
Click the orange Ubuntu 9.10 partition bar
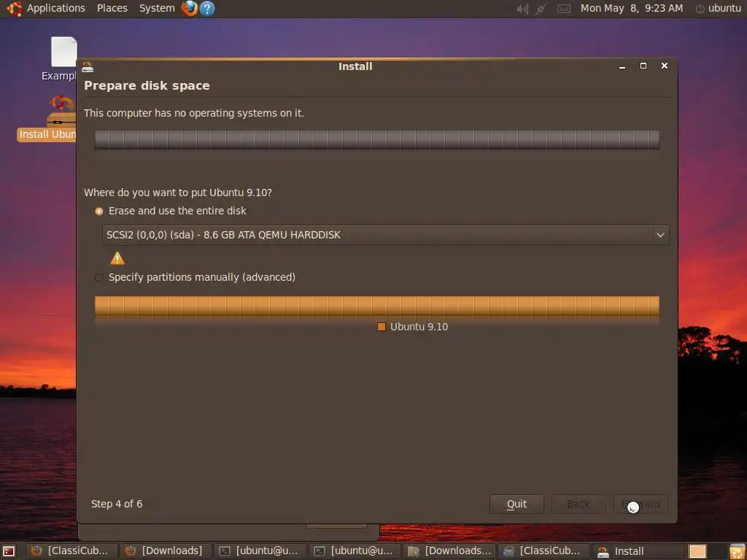(x=377, y=306)
